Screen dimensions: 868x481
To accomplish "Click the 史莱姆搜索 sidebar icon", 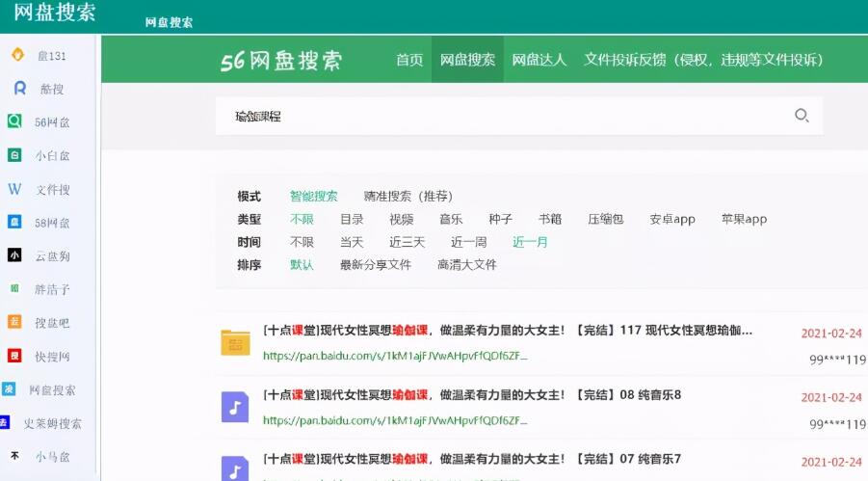I will (x=5, y=422).
